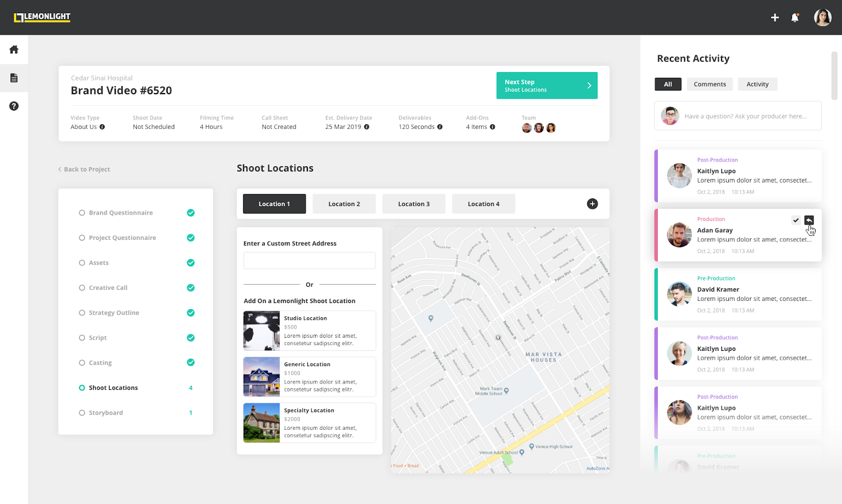Go back to Project

(84, 169)
